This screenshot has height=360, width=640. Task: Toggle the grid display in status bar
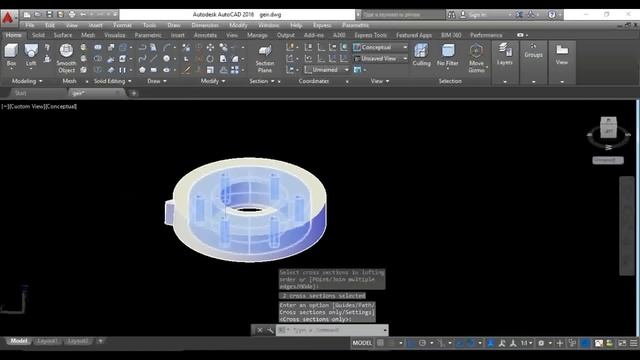tap(380, 343)
